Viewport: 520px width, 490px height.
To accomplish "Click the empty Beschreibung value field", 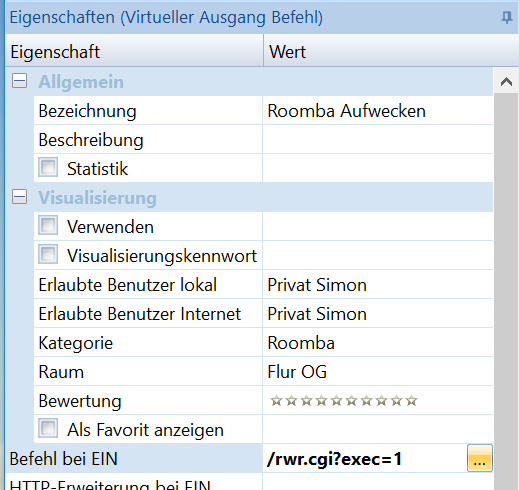I will [378, 140].
